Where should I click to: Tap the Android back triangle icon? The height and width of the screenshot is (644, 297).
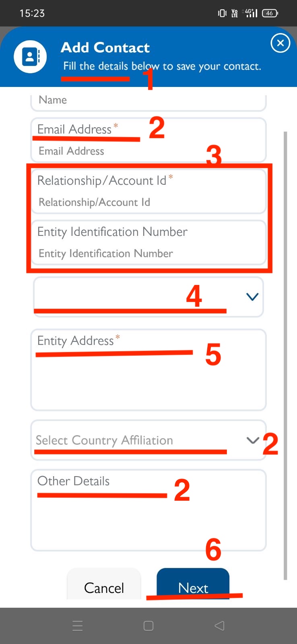219,625
